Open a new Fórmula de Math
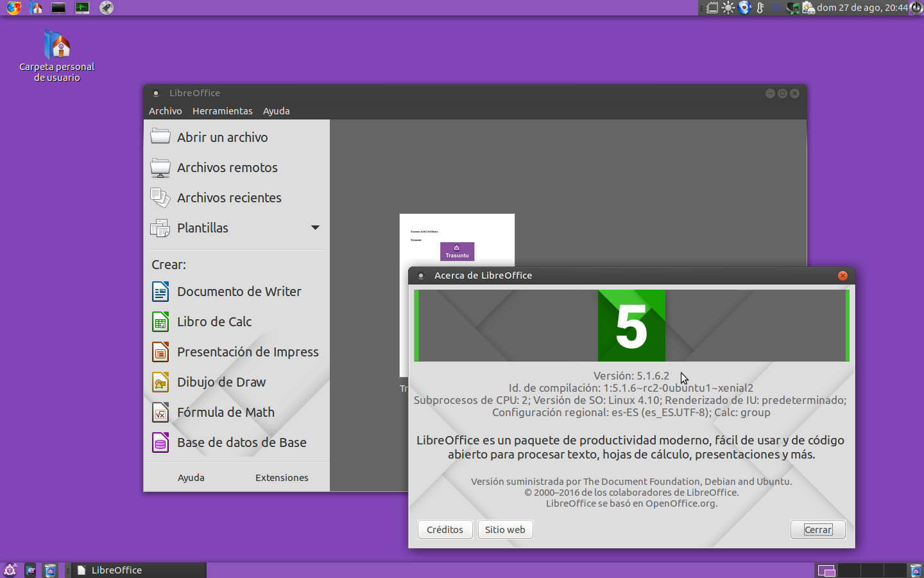Screen dimensions: 924x578 pos(226,412)
